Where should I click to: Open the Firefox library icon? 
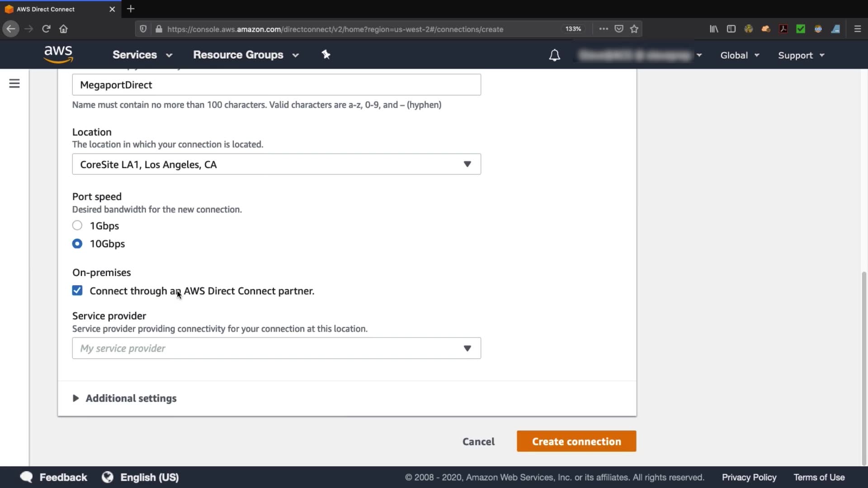pyautogui.click(x=714, y=29)
